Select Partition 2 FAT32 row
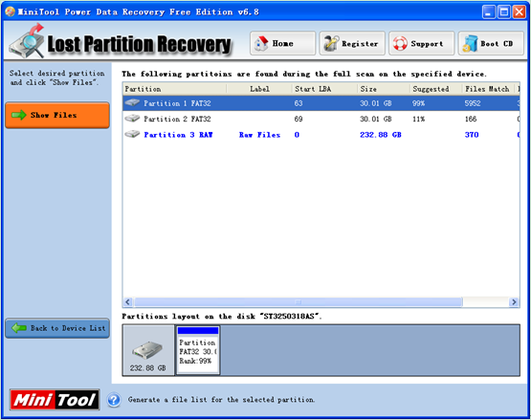 pos(321,119)
